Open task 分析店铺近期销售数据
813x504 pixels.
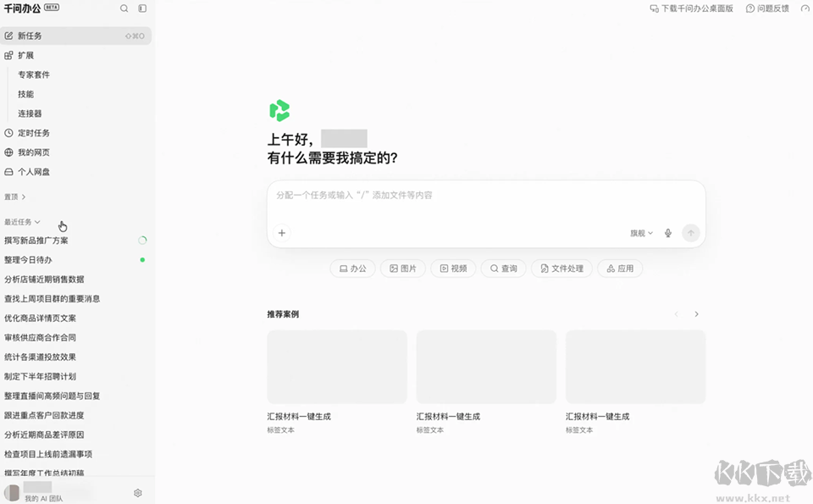coord(44,280)
